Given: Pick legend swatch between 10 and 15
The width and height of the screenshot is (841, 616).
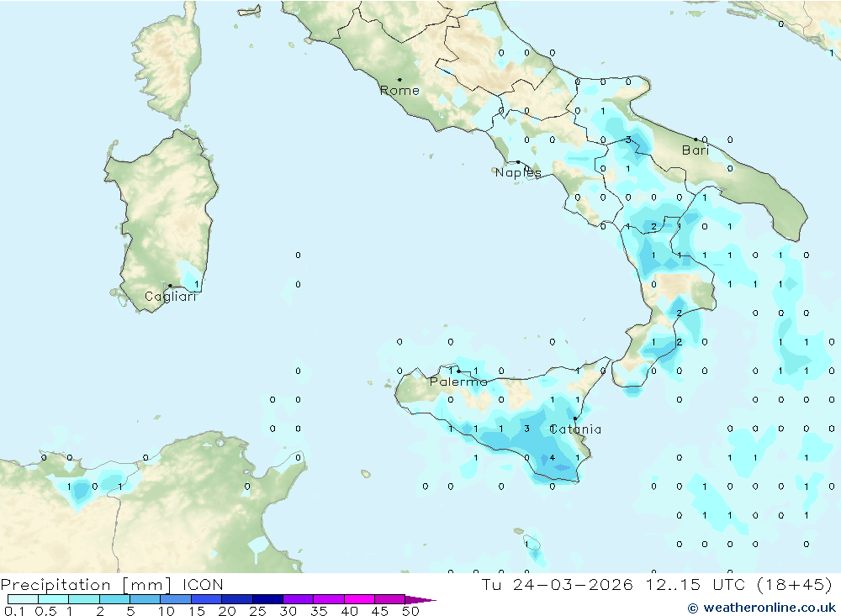Looking at the screenshot, I should pyautogui.click(x=176, y=599).
